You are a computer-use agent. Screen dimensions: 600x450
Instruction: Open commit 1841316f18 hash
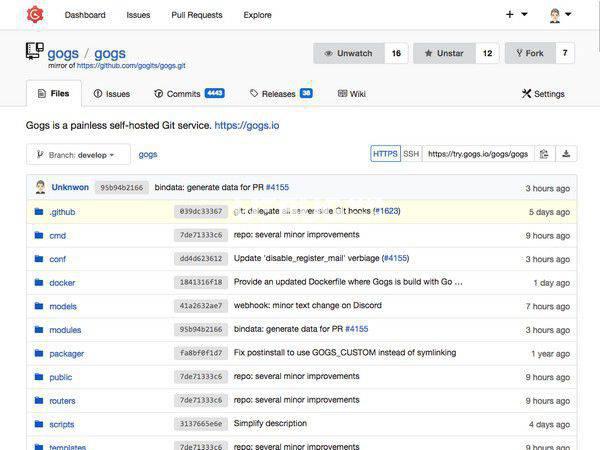tap(201, 282)
